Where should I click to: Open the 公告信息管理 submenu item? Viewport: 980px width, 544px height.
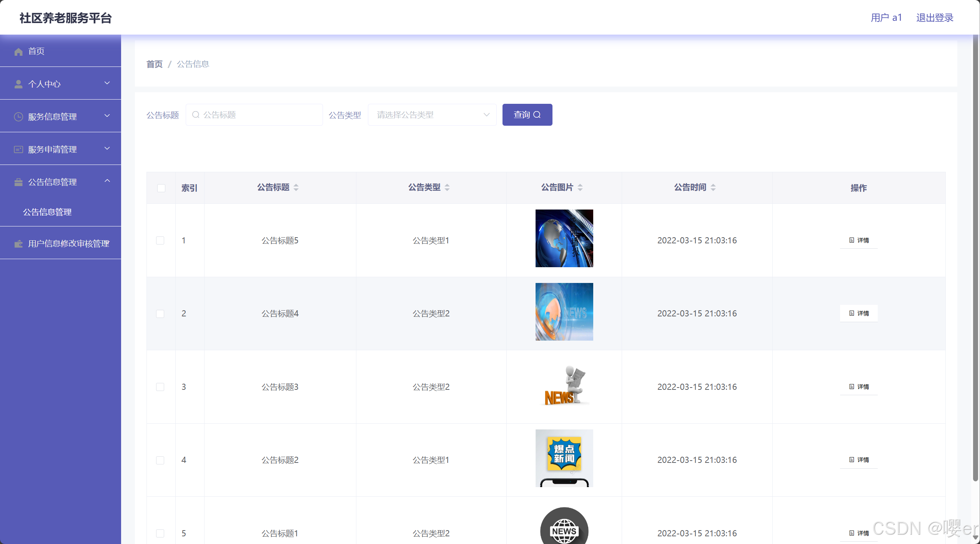(47, 212)
